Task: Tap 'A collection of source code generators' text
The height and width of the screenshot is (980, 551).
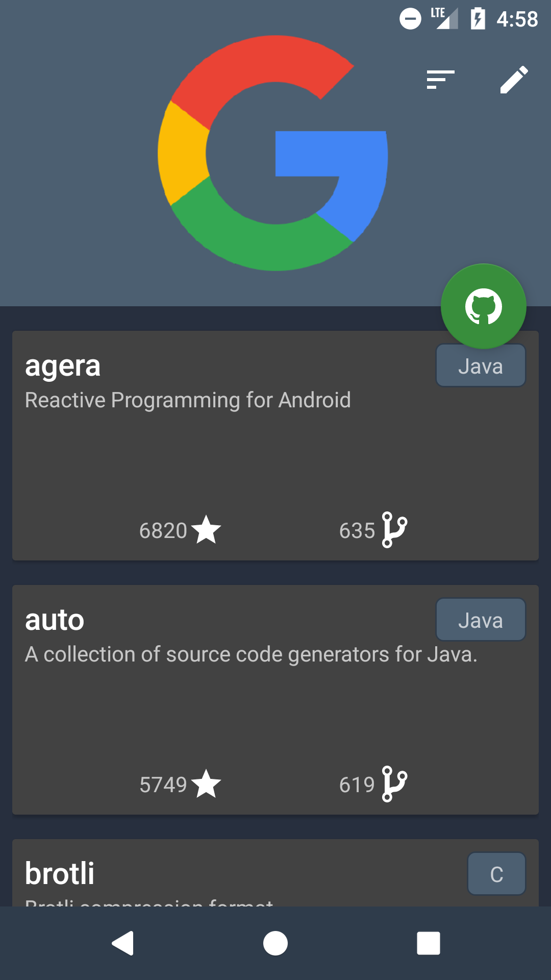Action: tap(251, 654)
